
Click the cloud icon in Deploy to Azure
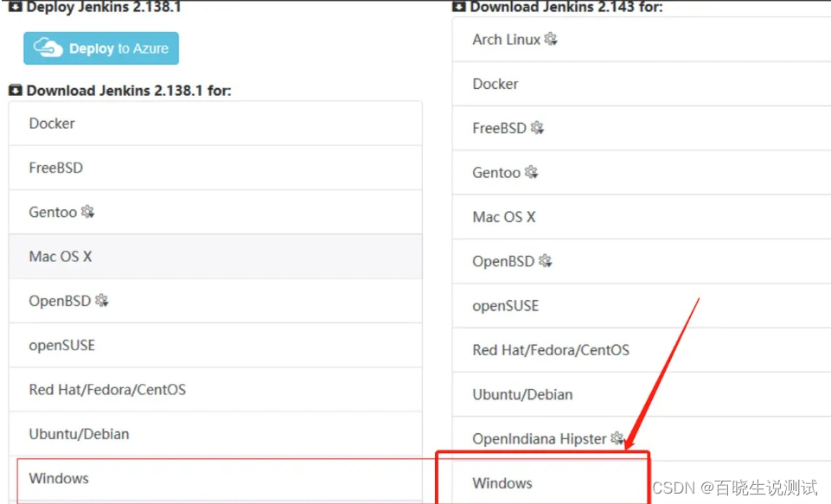(x=48, y=48)
